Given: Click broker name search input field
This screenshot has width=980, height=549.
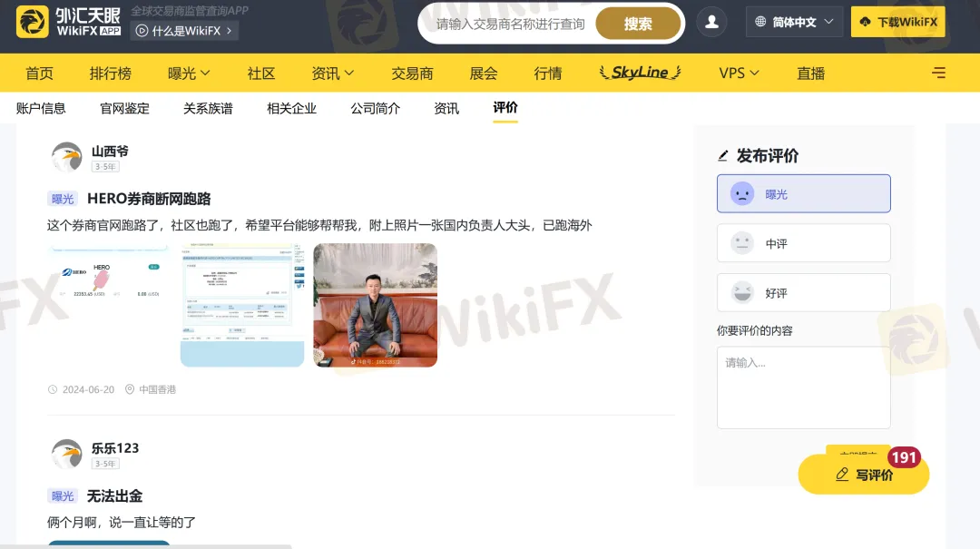Looking at the screenshot, I should tap(510, 24).
